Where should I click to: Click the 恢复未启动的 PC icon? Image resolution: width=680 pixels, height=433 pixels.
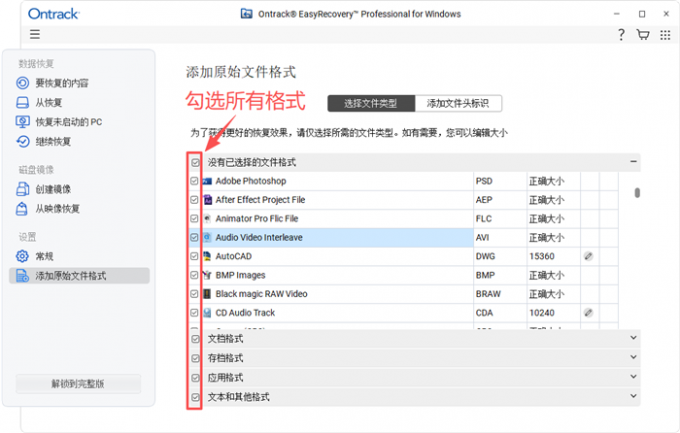[x=23, y=122]
